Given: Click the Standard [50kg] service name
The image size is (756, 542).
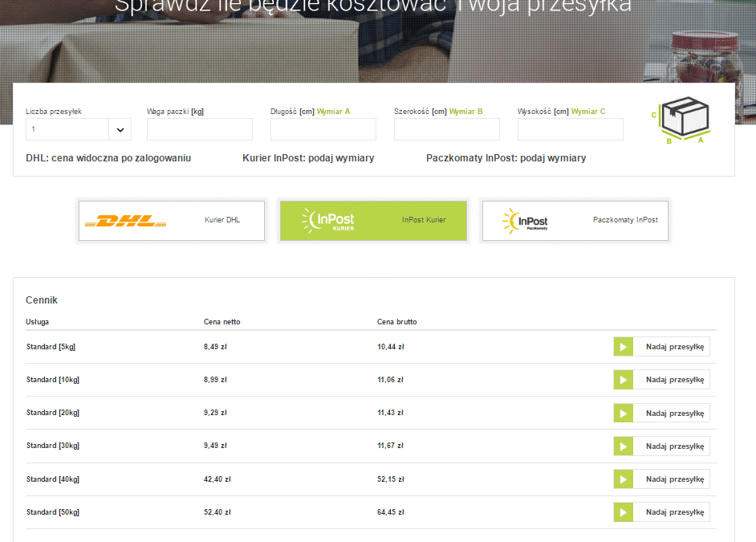Looking at the screenshot, I should coord(52,512).
